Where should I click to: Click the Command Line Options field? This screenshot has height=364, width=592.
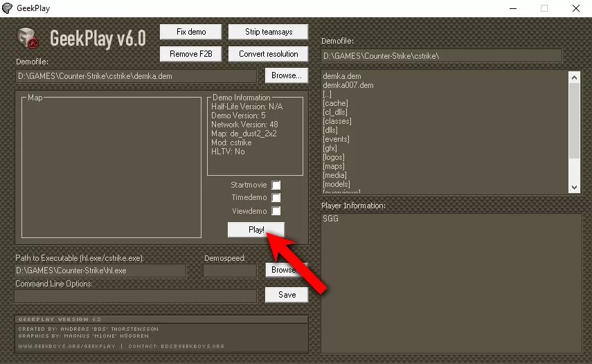coord(136,296)
